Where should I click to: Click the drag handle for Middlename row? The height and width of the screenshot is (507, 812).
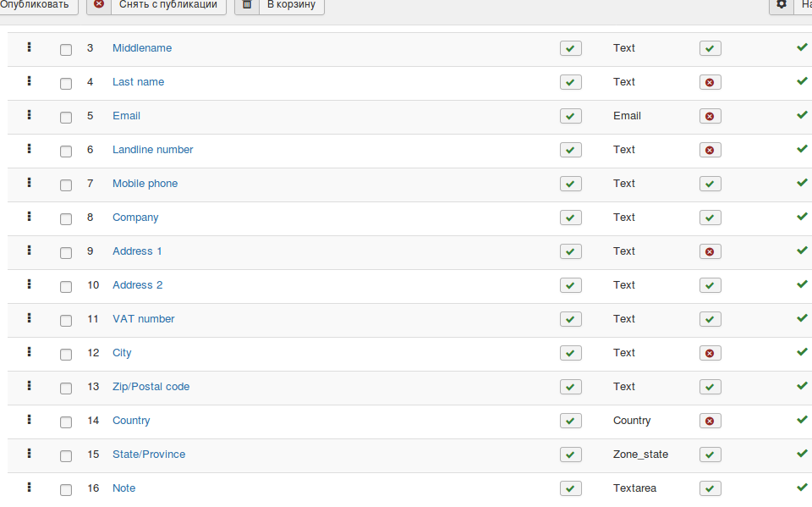coord(30,47)
